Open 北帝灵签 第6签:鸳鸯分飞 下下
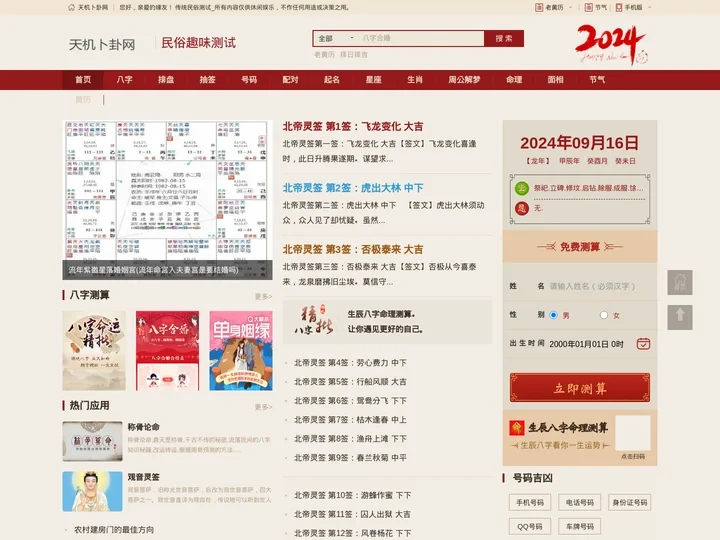 point(350,400)
